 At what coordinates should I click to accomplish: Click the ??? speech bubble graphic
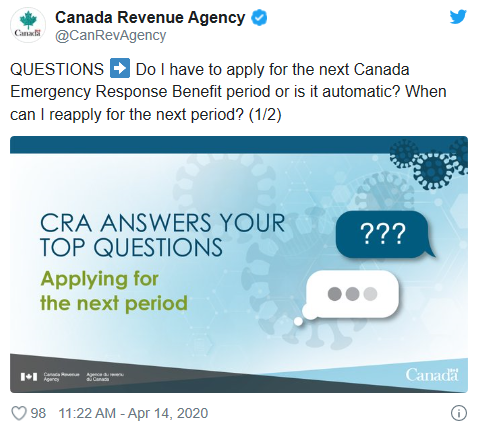click(x=385, y=234)
